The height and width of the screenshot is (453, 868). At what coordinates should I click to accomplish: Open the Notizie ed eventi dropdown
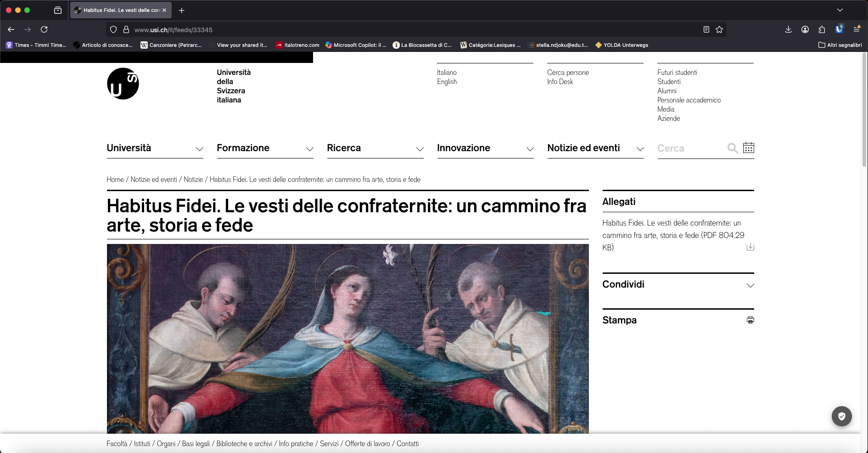(x=583, y=148)
